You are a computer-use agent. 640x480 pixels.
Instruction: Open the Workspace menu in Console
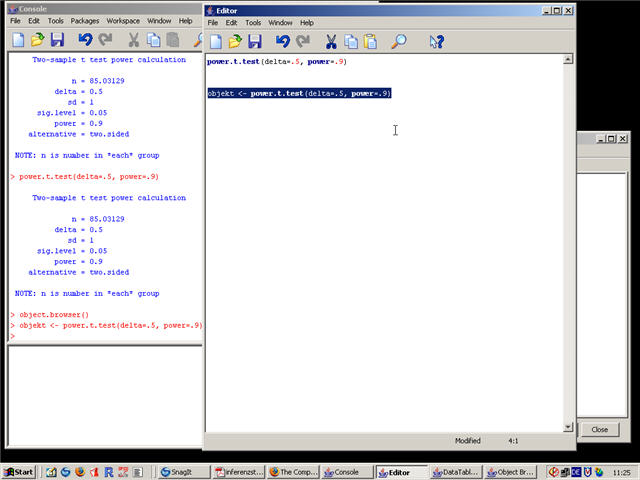pos(123,20)
